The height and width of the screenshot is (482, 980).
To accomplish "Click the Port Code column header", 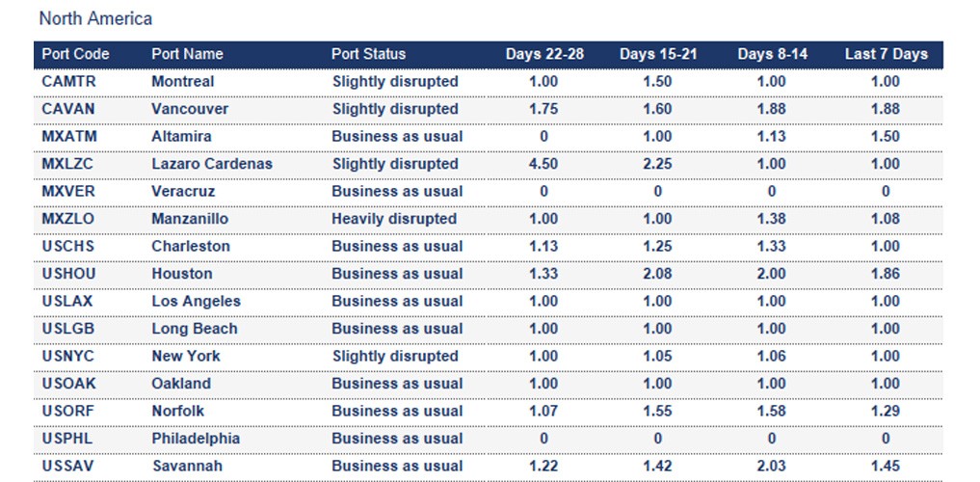I will pos(75,54).
